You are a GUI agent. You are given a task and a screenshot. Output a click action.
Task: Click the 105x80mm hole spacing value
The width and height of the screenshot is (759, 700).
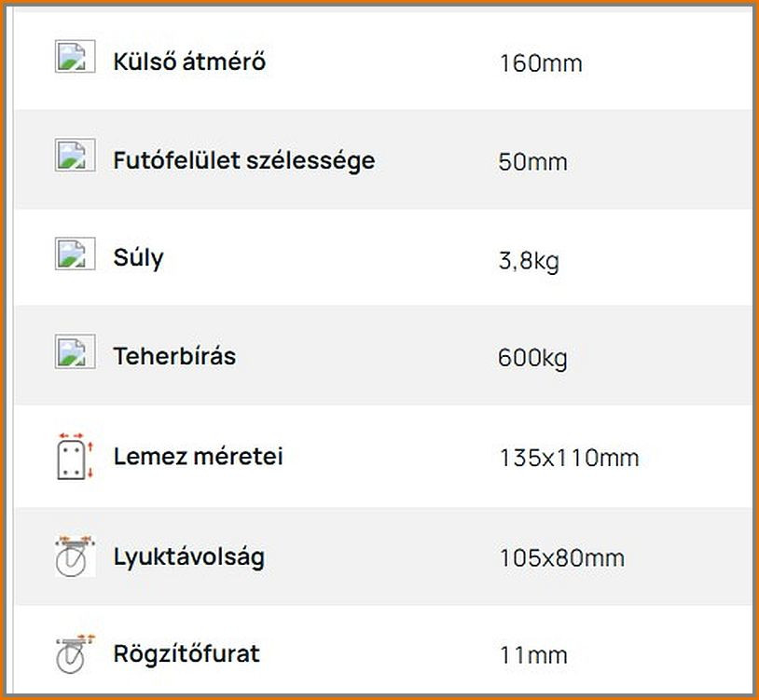pyautogui.click(x=562, y=558)
